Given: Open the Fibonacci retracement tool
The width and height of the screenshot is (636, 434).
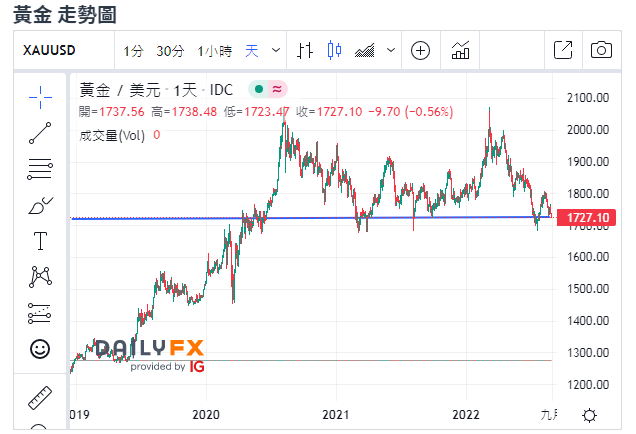Looking at the screenshot, I should click(40, 168).
